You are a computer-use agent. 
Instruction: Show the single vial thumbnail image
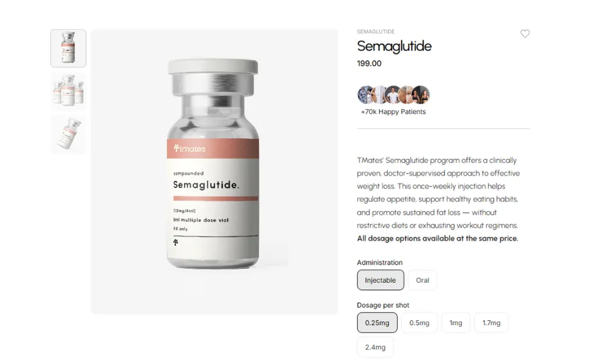point(68,48)
